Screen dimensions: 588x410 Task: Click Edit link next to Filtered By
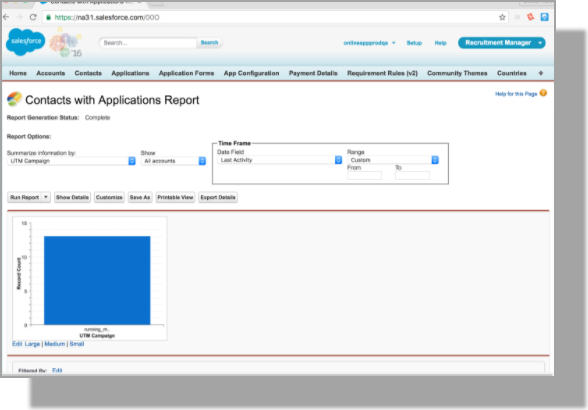(57, 370)
